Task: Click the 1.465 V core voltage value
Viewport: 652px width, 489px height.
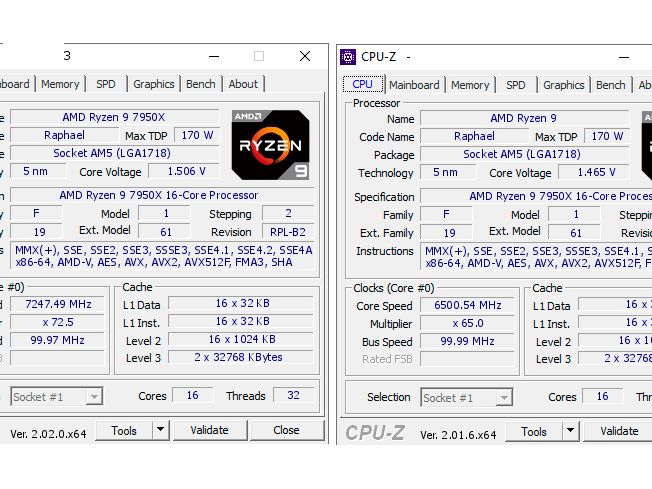Action: click(594, 172)
